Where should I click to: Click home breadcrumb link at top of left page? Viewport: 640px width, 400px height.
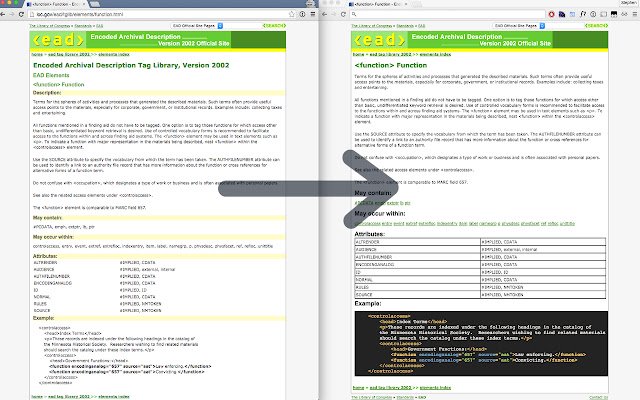[37, 54]
